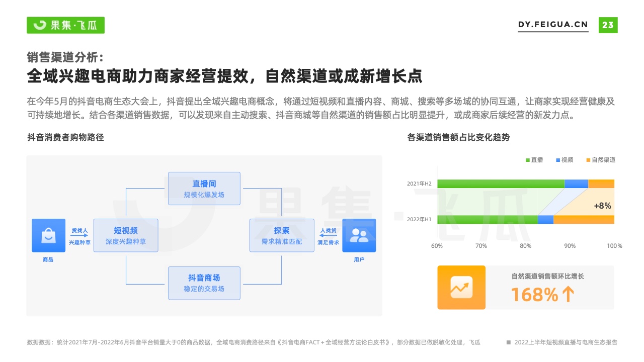Screen dimensions: 644x362
Task: Click the 168% figure
Action: coord(534,294)
